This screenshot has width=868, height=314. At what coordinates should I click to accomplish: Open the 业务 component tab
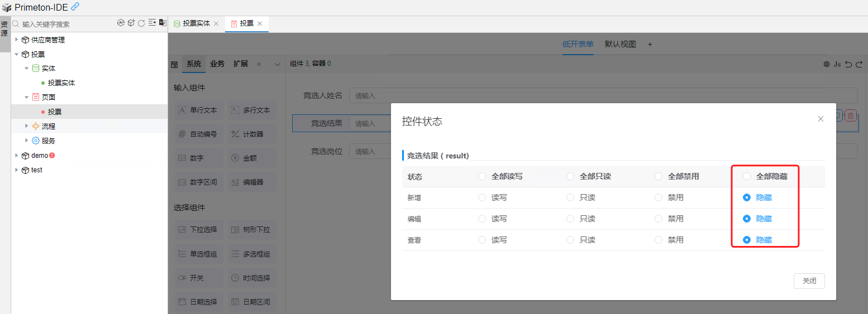pyautogui.click(x=217, y=64)
